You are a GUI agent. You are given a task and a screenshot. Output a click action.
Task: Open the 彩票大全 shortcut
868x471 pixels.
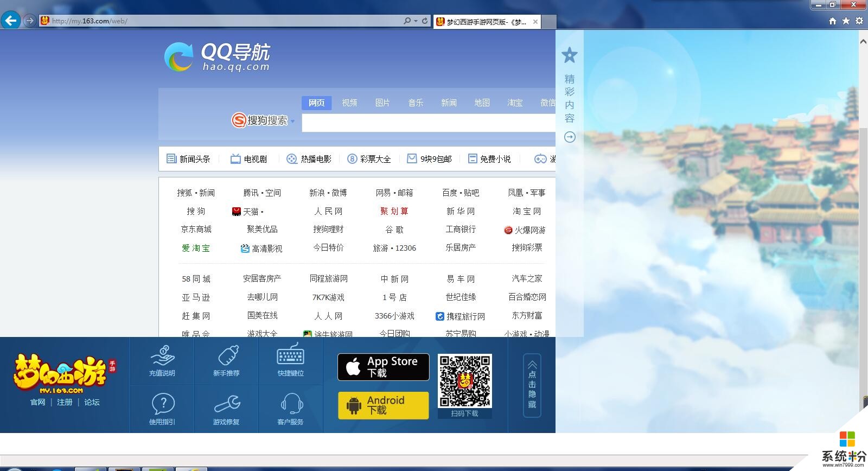[x=369, y=159]
